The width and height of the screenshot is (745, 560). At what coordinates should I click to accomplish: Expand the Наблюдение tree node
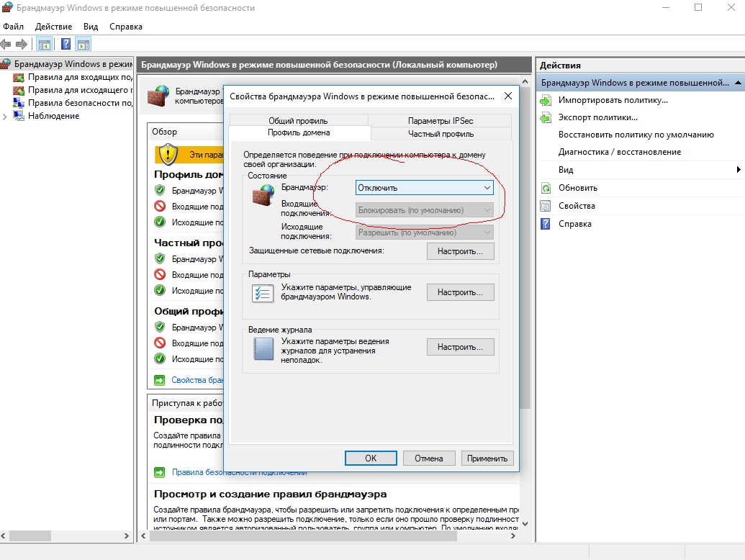(5, 117)
